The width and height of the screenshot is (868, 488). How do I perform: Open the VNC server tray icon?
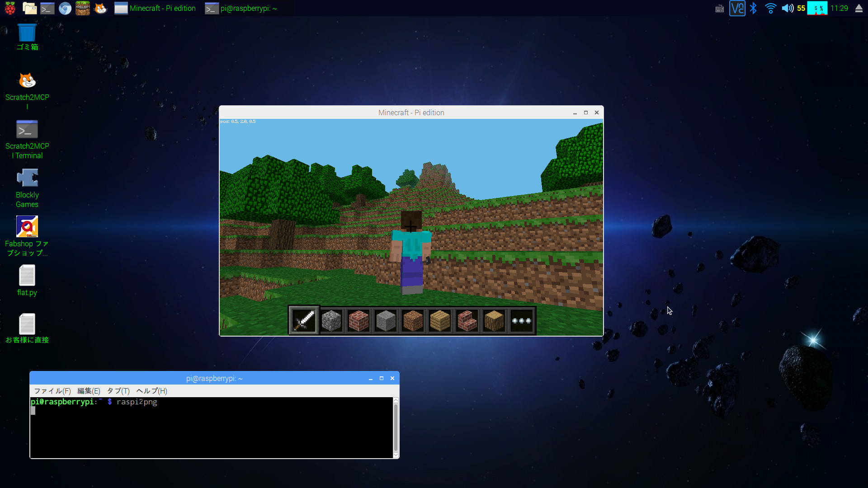pos(737,8)
